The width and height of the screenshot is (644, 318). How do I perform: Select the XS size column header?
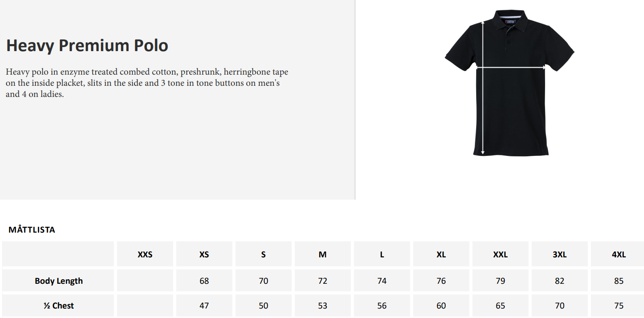(204, 254)
